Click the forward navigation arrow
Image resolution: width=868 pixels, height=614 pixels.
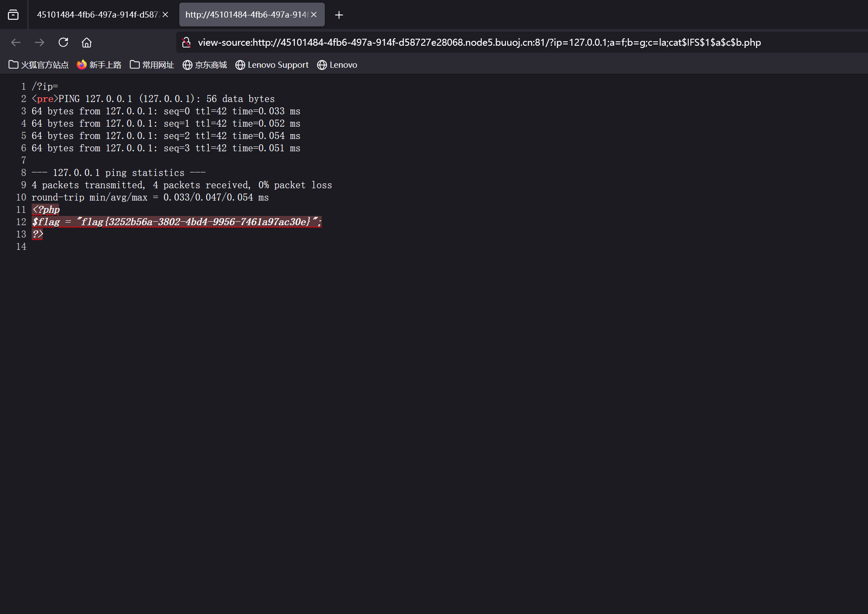[40, 42]
